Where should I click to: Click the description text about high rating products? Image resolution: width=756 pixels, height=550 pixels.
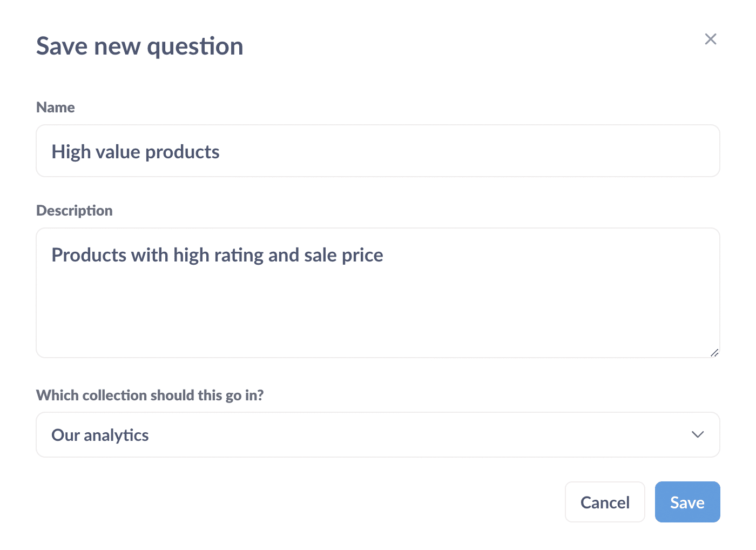tap(217, 254)
